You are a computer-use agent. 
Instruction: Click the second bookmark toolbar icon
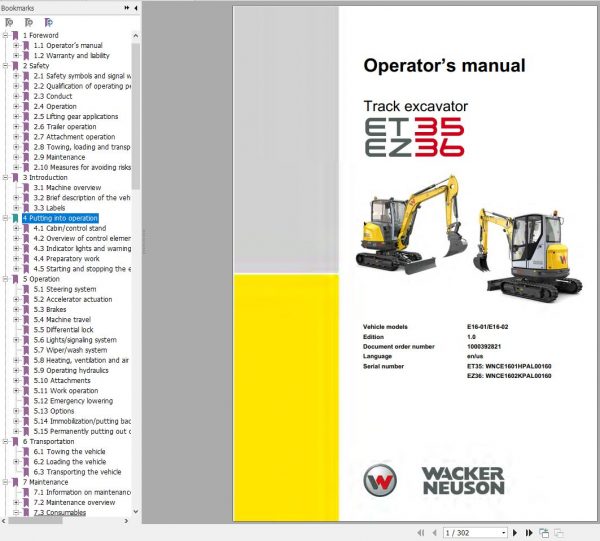coord(29,22)
